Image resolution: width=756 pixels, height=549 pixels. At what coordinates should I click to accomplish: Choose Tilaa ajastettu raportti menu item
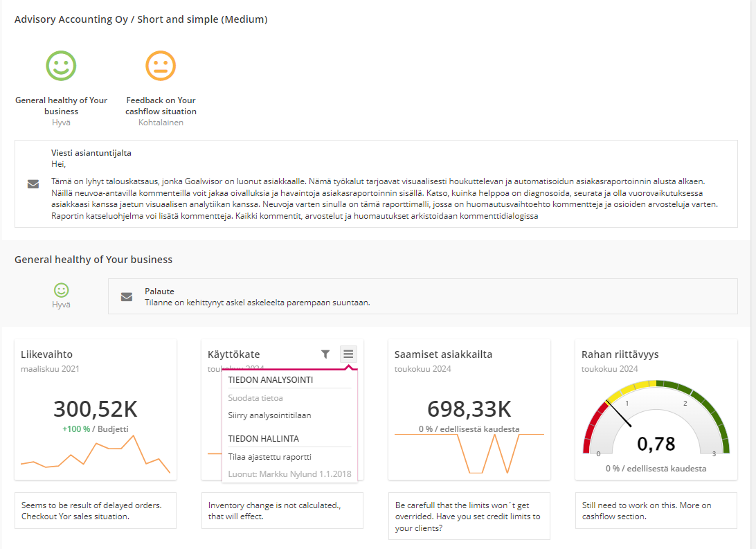coord(269,457)
